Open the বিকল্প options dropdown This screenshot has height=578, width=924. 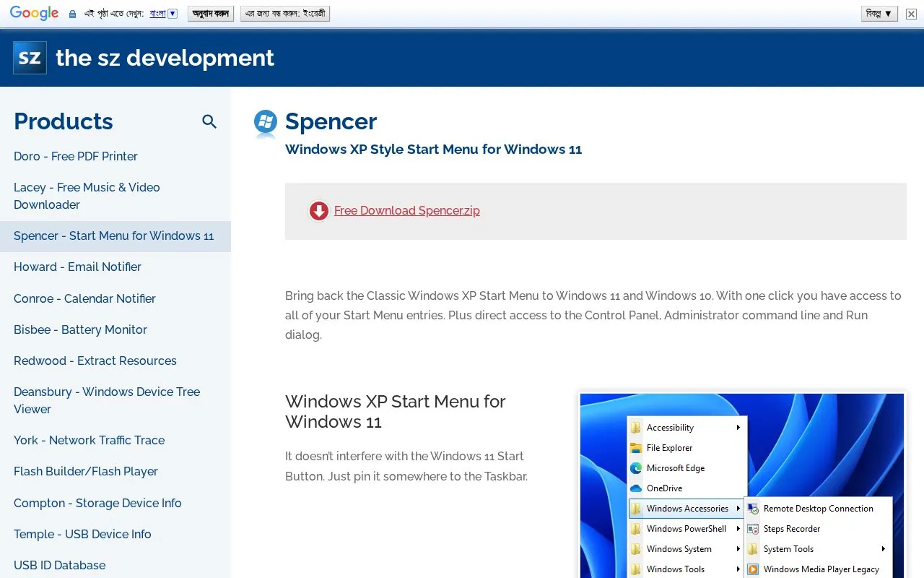tap(879, 14)
